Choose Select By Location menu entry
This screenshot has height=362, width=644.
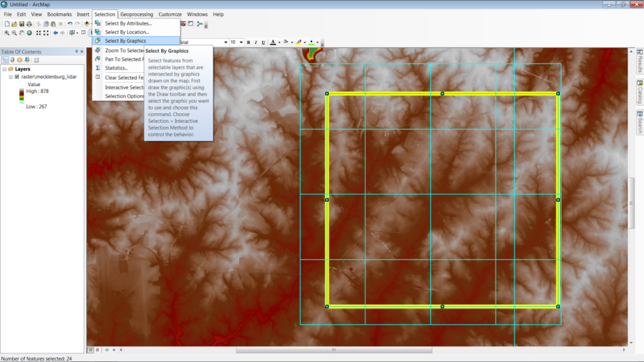coord(136,32)
